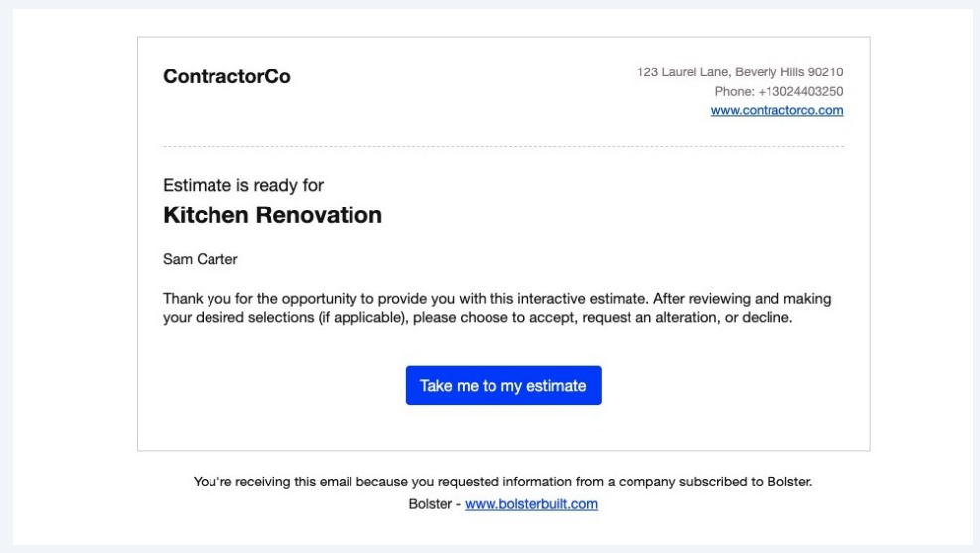
Task: Click the dashed divider under the header
Action: 502,147
